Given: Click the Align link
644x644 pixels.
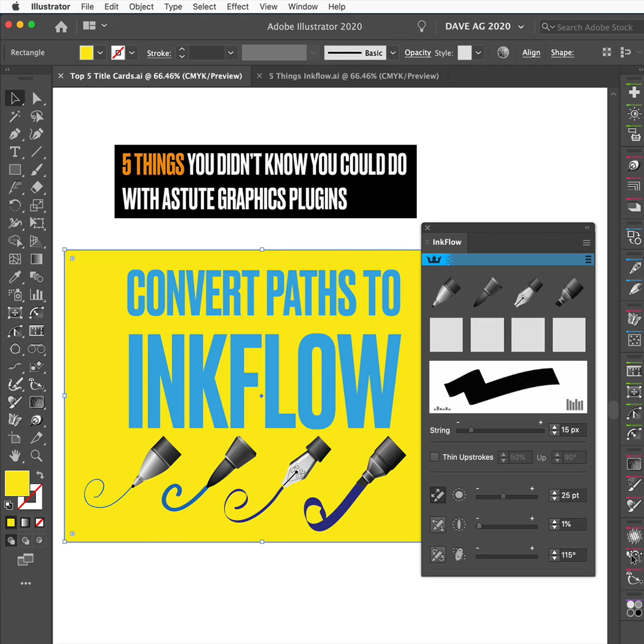Looking at the screenshot, I should (x=531, y=52).
